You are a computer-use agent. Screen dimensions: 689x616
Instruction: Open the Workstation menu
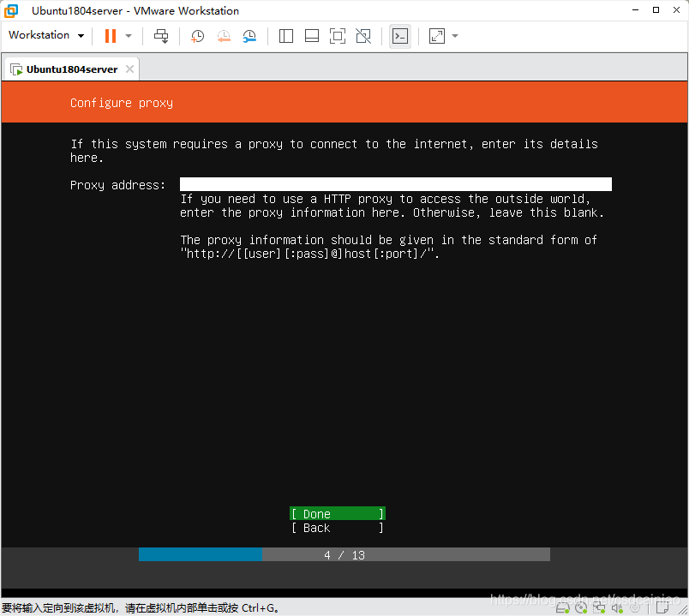(46, 35)
